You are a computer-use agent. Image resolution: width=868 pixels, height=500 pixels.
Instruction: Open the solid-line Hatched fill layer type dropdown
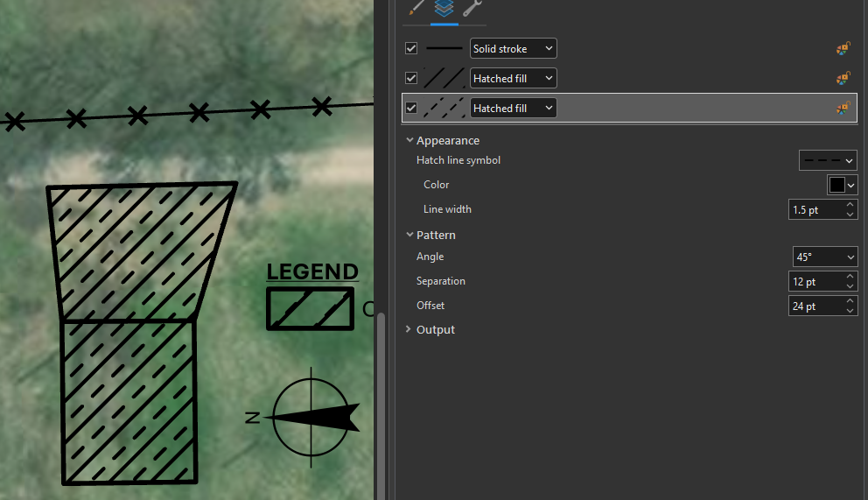point(513,78)
